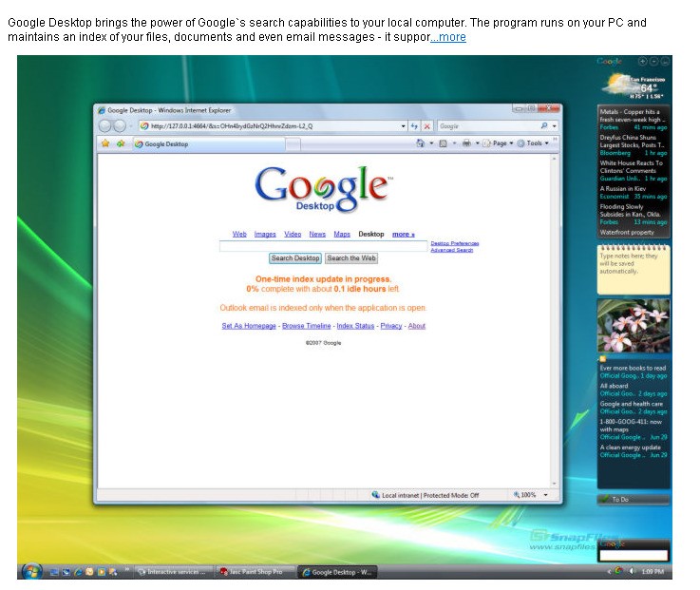Click the Add to Favorites icon

point(121,143)
